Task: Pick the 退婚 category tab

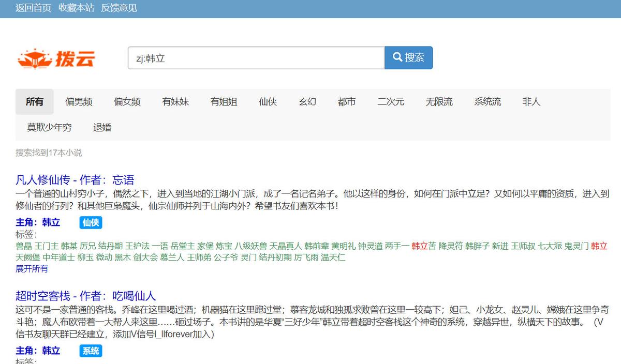Action: [102, 127]
